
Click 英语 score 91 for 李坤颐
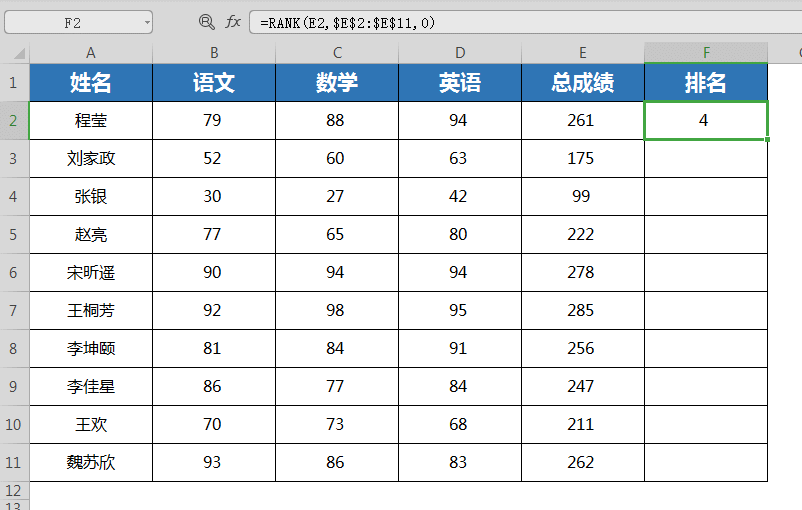point(460,348)
